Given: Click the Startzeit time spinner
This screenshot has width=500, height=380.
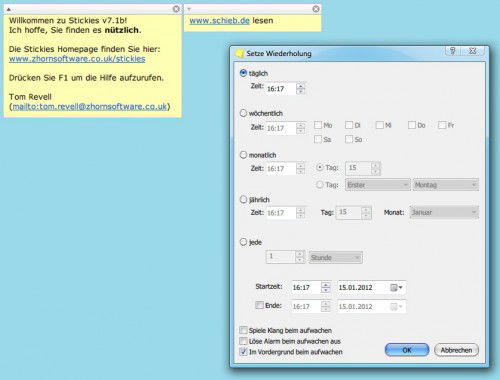Looking at the screenshot, I should point(326,287).
